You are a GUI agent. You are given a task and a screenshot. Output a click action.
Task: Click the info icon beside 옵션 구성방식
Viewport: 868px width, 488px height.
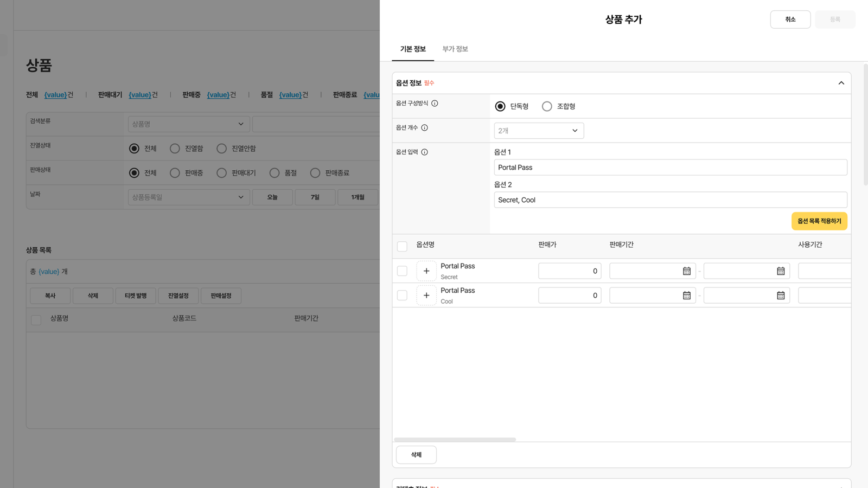435,103
